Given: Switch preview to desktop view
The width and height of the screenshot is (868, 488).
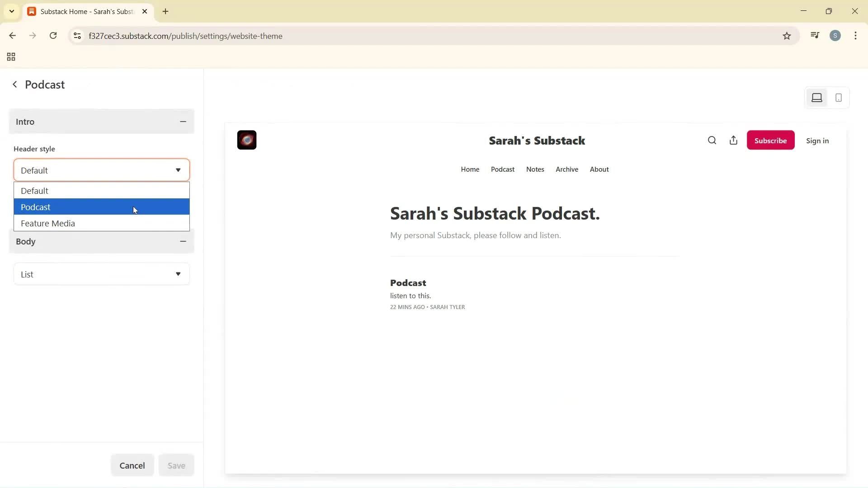Looking at the screenshot, I should (816, 98).
